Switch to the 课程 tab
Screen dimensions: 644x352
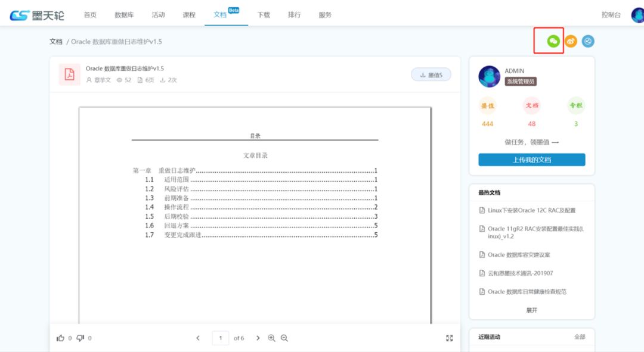pyautogui.click(x=189, y=15)
